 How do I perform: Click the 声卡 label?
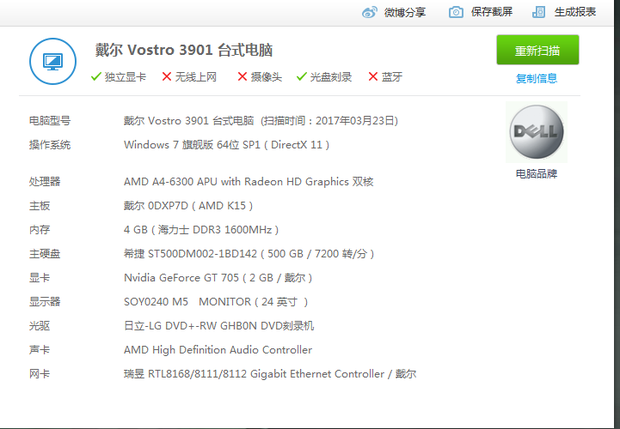point(40,350)
